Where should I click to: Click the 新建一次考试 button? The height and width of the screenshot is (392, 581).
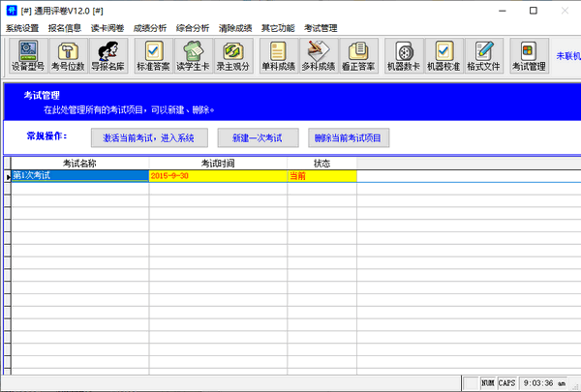pos(257,137)
